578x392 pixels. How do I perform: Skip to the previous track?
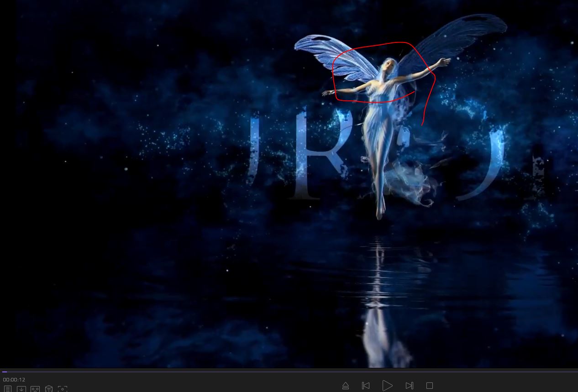pyautogui.click(x=366, y=386)
